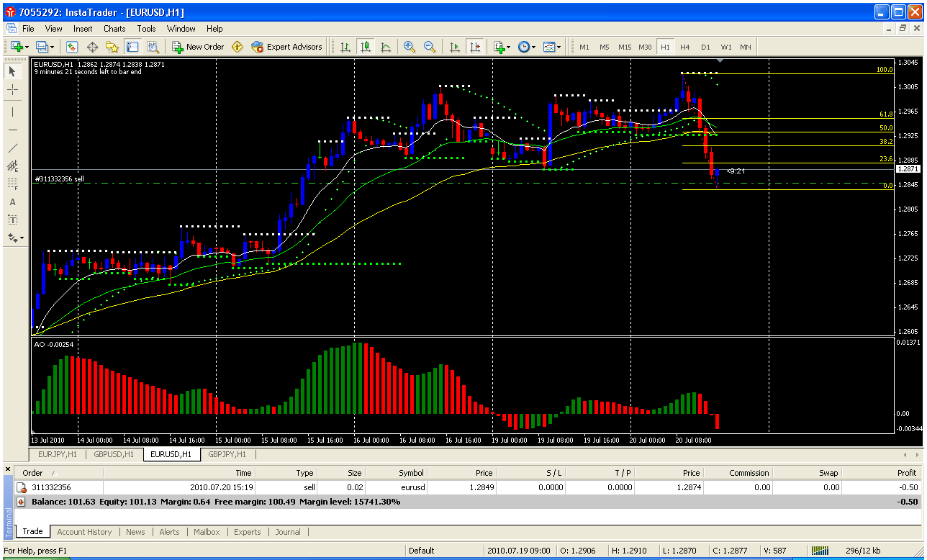Toggle candlestick chart display mode
This screenshot has width=927, height=560.
(366, 47)
